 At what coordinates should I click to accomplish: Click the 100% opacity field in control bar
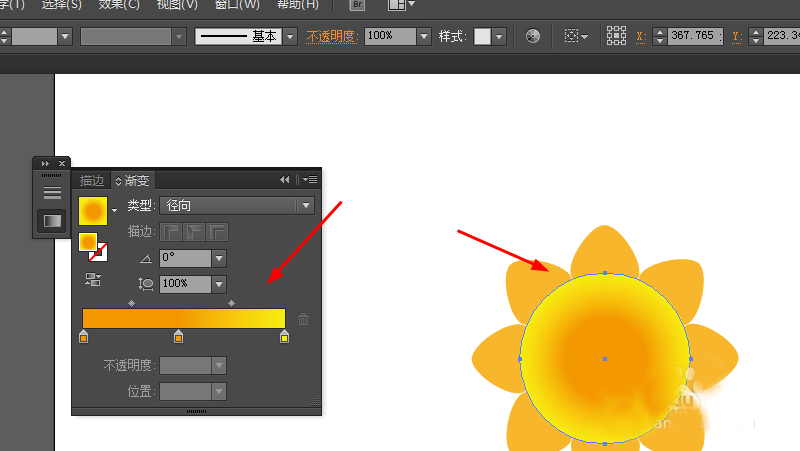tap(390, 36)
